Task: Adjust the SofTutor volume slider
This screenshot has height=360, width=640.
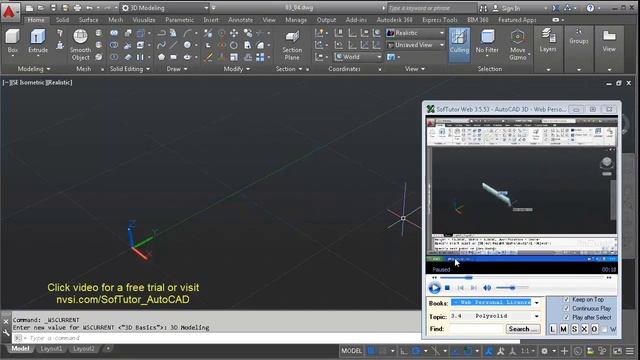Action: (x=512, y=288)
